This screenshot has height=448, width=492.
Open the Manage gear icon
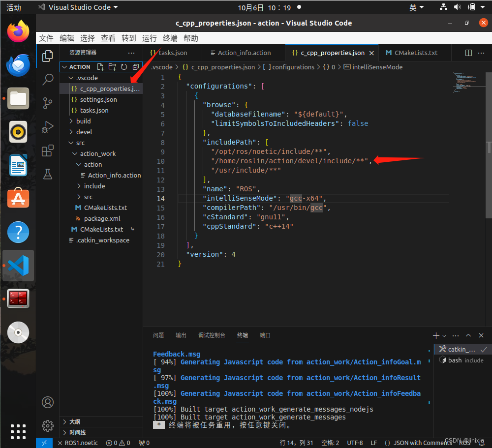[48, 426]
